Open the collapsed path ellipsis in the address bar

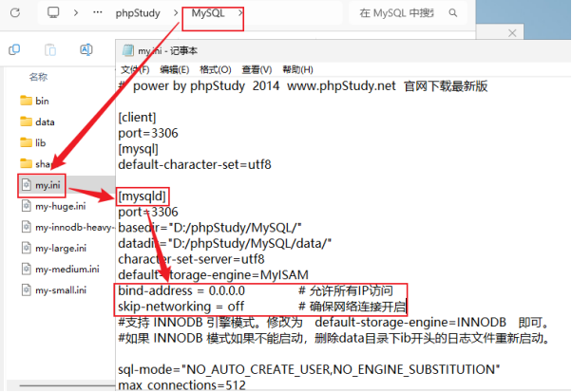pyautogui.click(x=98, y=12)
